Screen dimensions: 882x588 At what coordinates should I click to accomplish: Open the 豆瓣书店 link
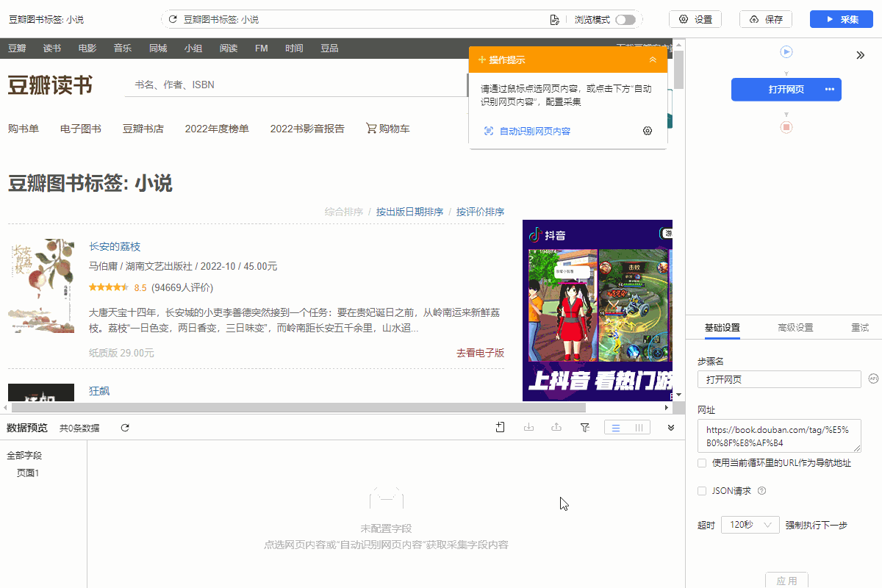[143, 129]
